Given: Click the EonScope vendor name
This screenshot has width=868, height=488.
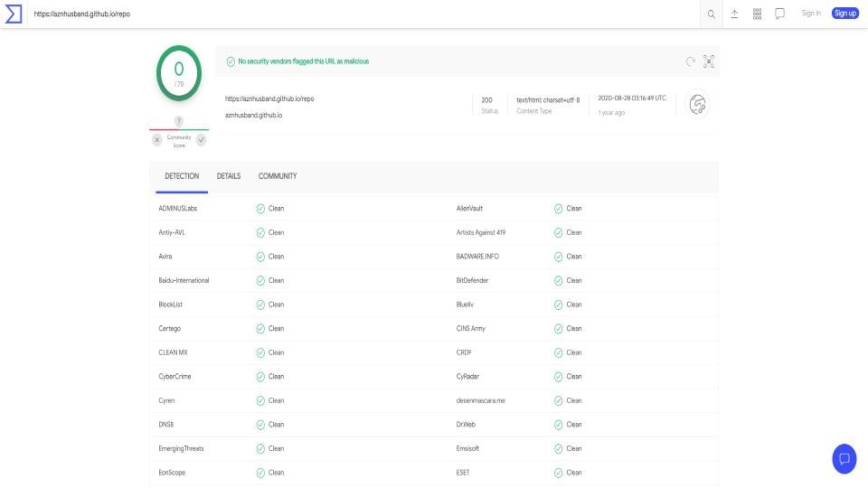Looking at the screenshot, I should click(172, 473).
